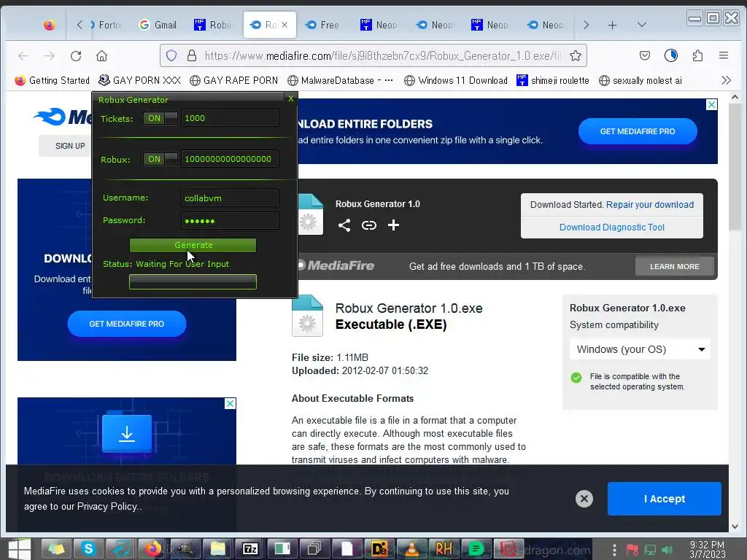This screenshot has height=560, width=747.
Task: Show more bookmarks with double chevron
Action: click(x=726, y=80)
